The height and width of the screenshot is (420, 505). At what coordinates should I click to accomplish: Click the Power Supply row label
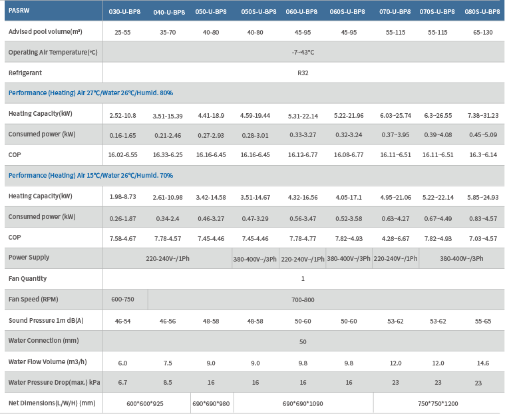pos(29,258)
